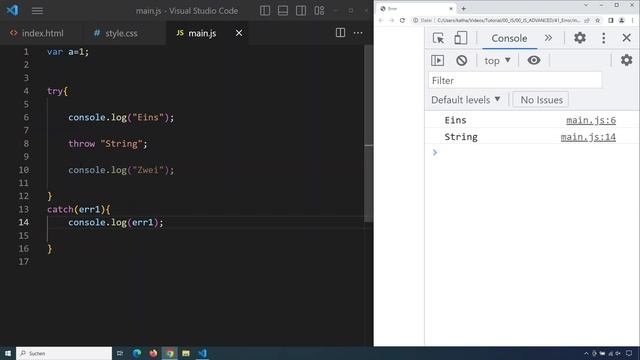Bookmark this page star icon

[598, 20]
